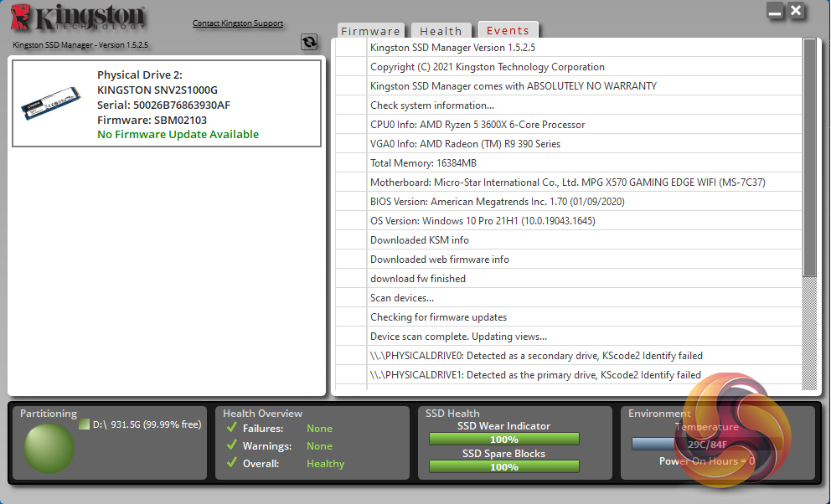Click the 'Scan devices...' event row
The image size is (831, 504).
click(569, 297)
